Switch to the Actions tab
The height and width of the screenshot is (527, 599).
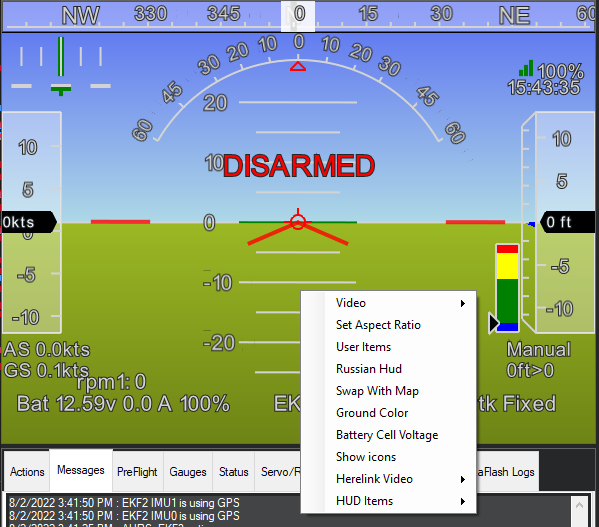(27, 472)
